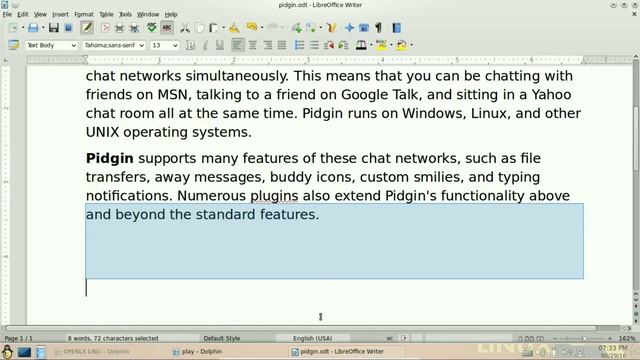Open the Tools menu
Image resolution: width=640 pixels, height=360 pixels.
pos(125,14)
